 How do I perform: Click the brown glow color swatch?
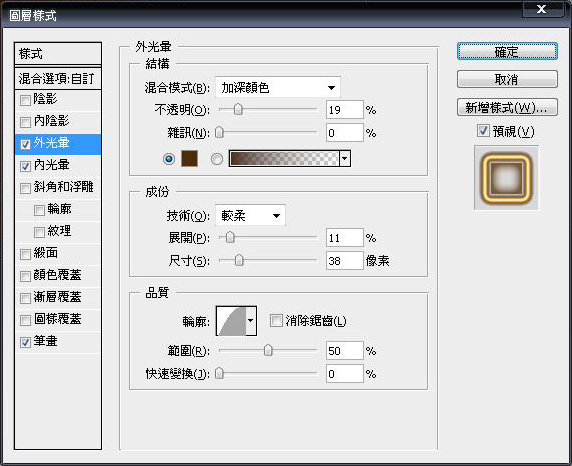click(189, 159)
